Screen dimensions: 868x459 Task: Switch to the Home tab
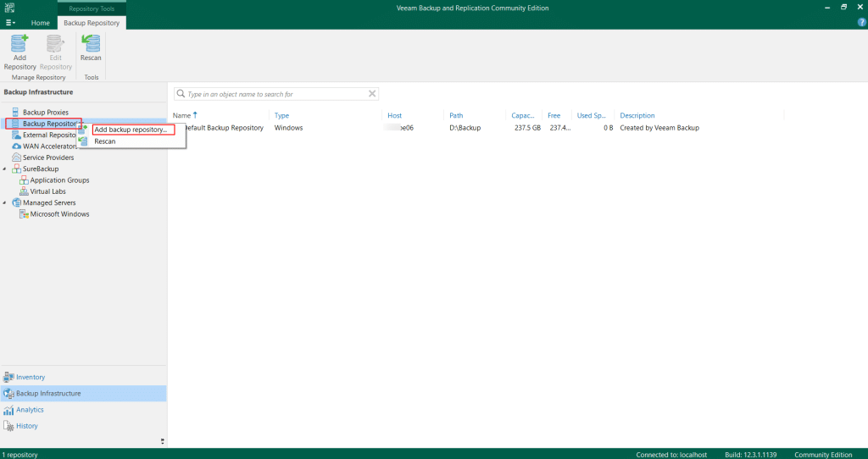(40, 23)
